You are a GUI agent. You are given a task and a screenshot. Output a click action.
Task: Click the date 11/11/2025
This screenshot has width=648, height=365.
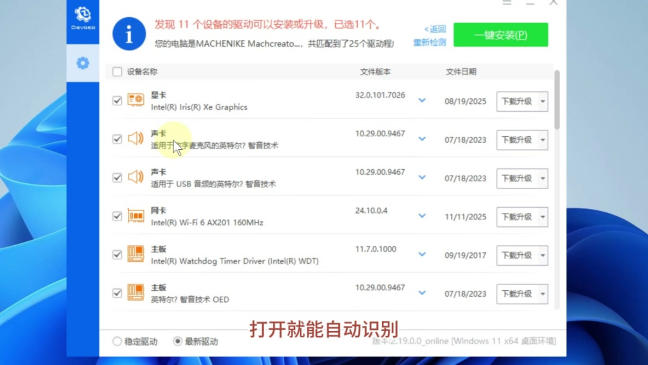pyautogui.click(x=465, y=217)
